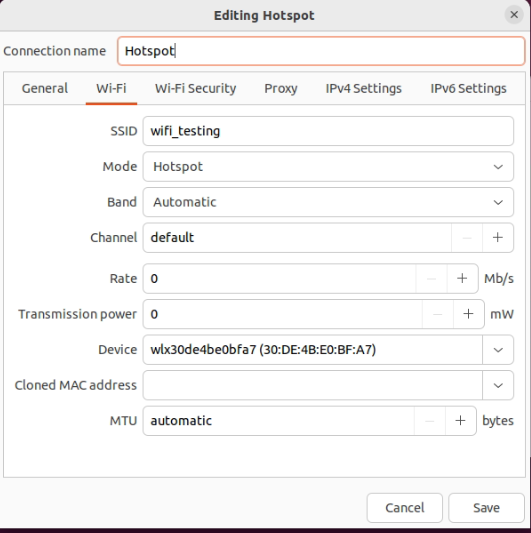The height and width of the screenshot is (533, 531).
Task: Switch to the General tab
Action: [x=45, y=89]
